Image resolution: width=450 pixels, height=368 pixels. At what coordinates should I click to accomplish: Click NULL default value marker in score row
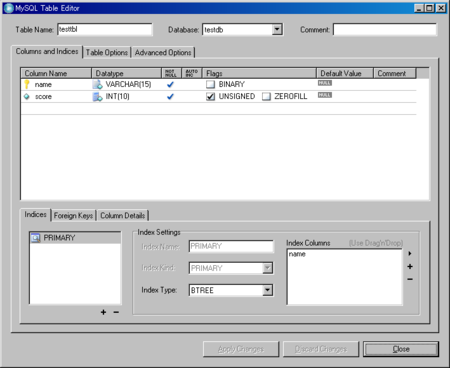tap(325, 95)
